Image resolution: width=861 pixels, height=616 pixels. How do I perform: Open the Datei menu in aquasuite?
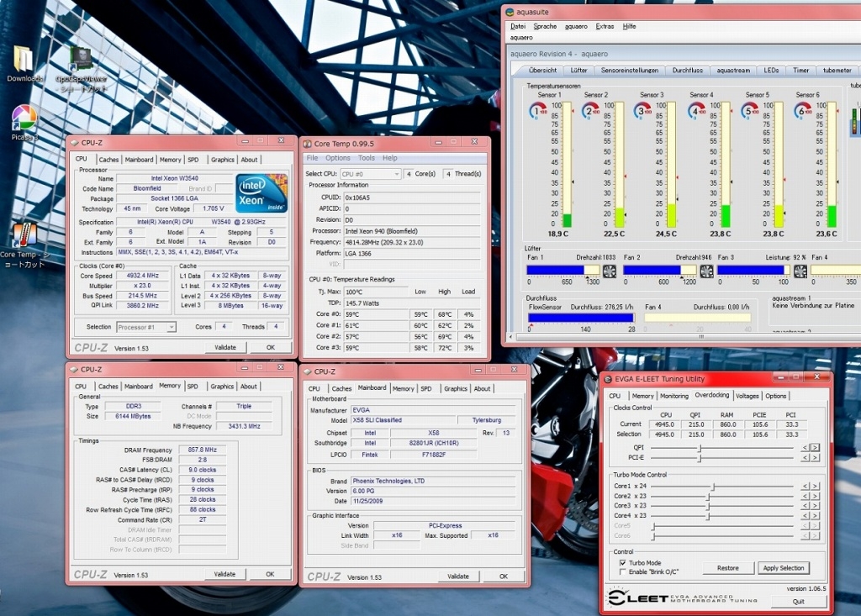518,26
